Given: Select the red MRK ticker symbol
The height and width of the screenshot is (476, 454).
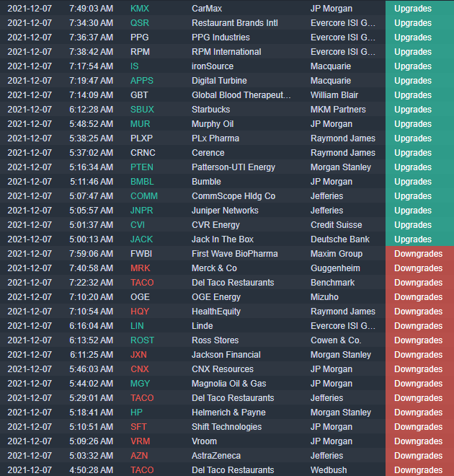Looking at the screenshot, I should (x=141, y=268).
